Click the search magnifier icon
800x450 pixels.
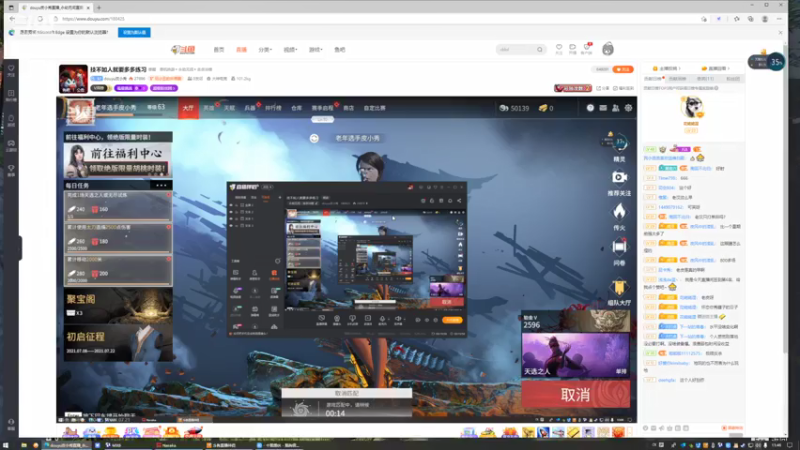(539, 49)
